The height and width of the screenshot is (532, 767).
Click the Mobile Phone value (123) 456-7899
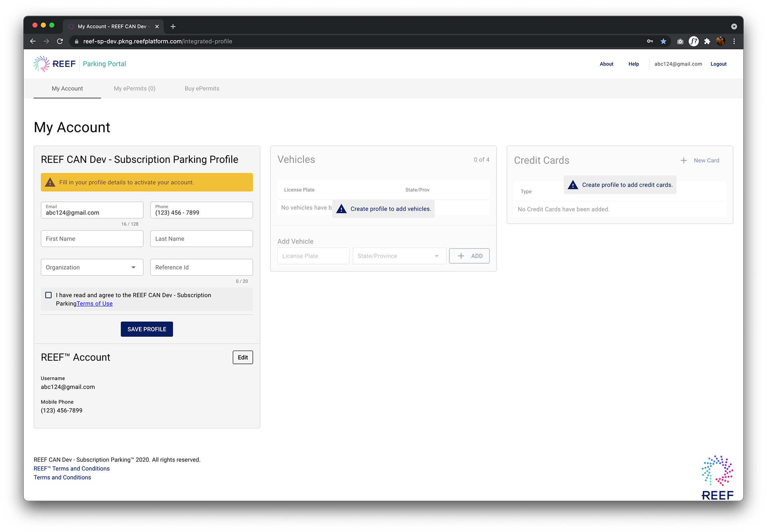point(62,411)
